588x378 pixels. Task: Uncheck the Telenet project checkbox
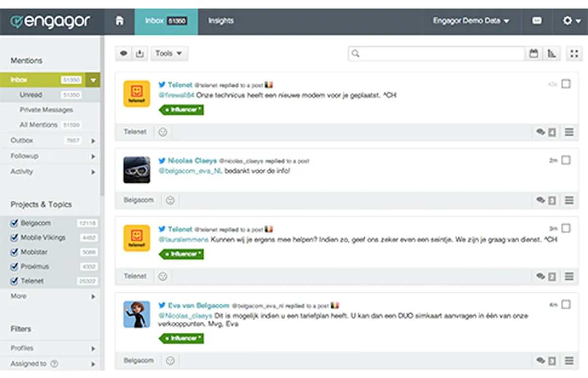[14, 282]
